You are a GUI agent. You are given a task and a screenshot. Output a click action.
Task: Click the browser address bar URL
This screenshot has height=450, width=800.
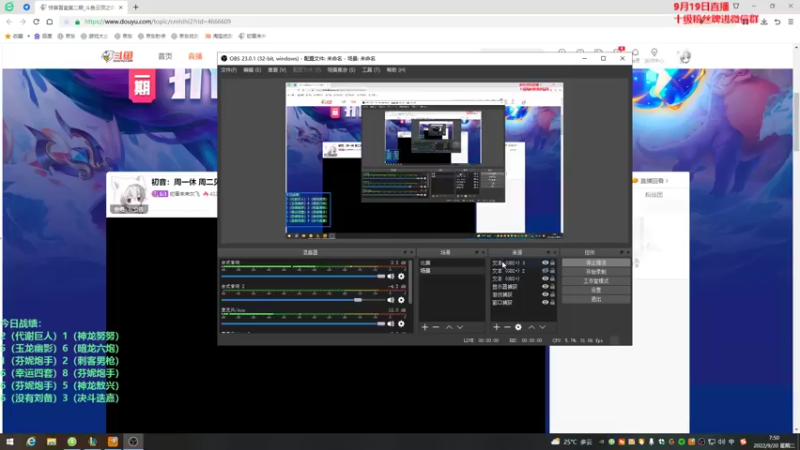pos(158,21)
